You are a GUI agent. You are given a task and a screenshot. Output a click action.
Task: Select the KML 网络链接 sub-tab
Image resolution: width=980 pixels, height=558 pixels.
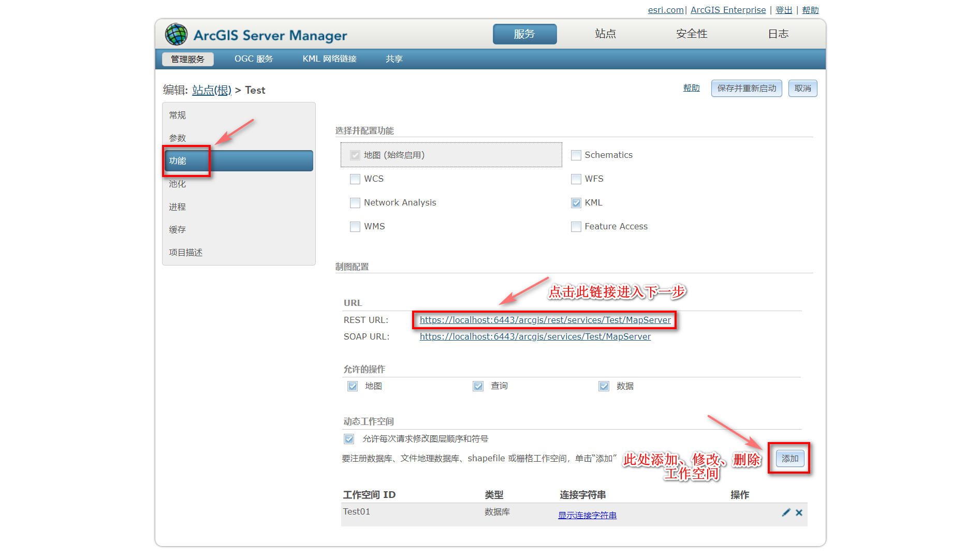click(330, 59)
